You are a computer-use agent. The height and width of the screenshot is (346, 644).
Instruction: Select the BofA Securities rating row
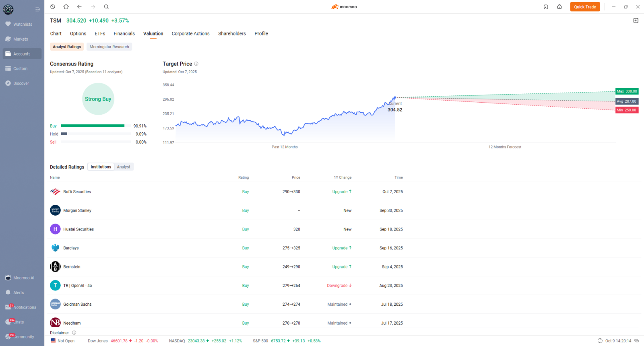225,192
